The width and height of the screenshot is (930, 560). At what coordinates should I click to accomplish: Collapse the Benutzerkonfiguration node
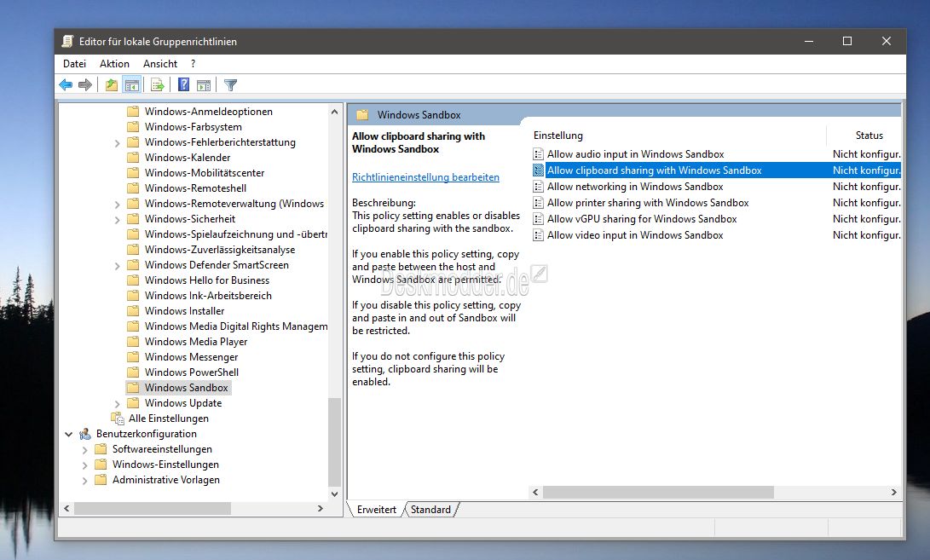(x=69, y=434)
